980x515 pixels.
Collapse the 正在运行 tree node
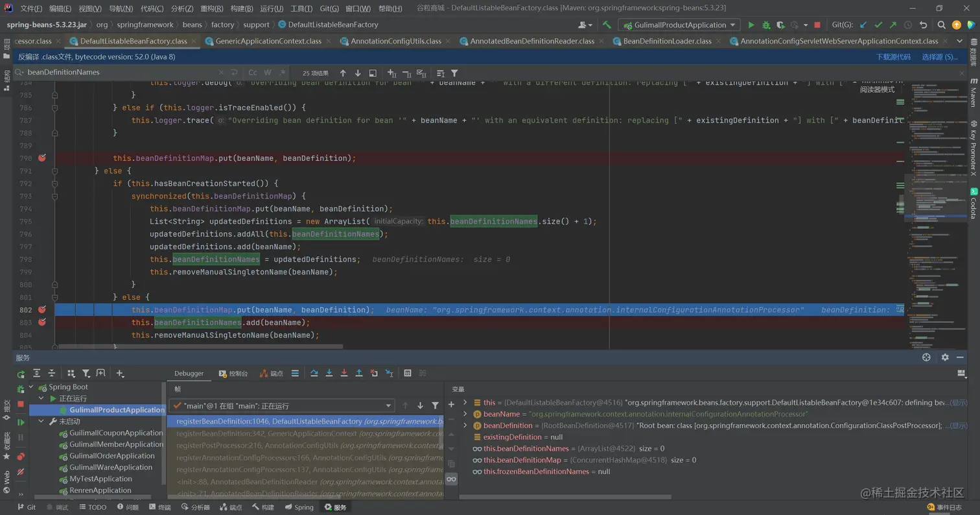point(41,398)
